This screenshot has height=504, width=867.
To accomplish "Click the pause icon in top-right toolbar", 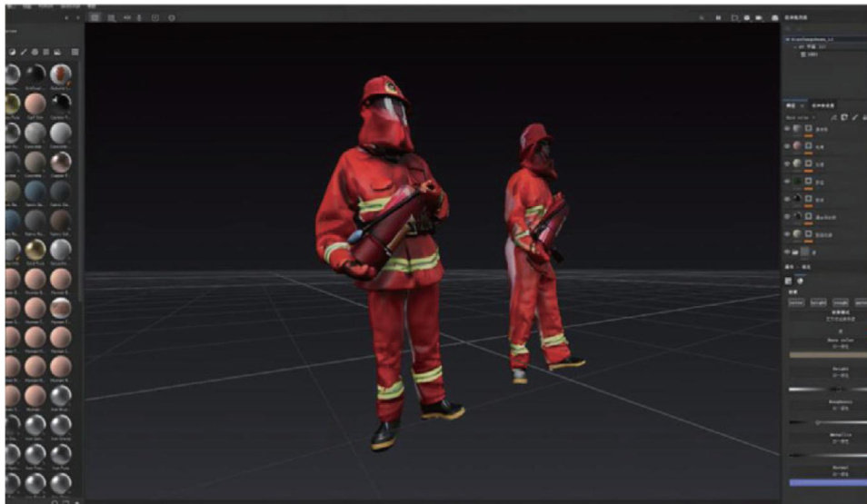I will (x=719, y=17).
